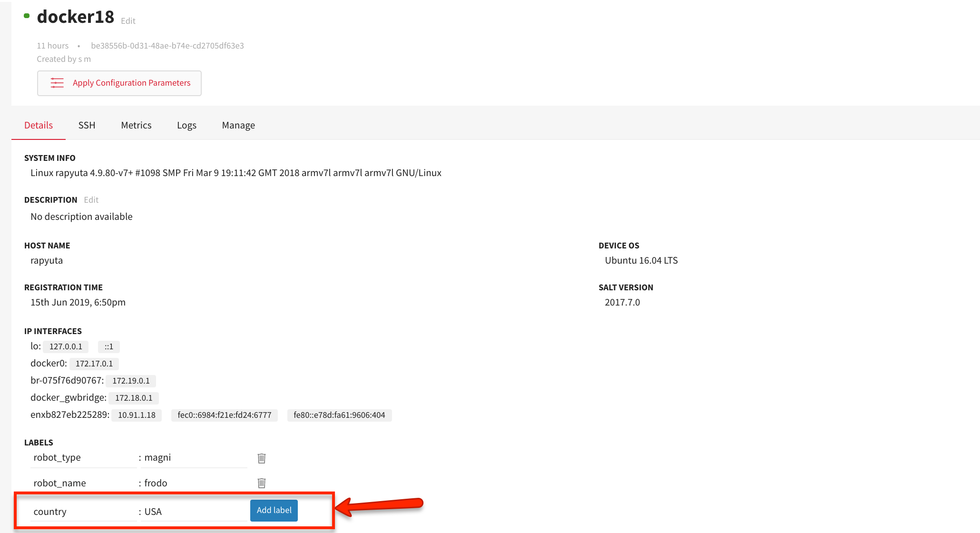The image size is (980, 533).
Task: Go to the Manage tab
Action: (238, 125)
